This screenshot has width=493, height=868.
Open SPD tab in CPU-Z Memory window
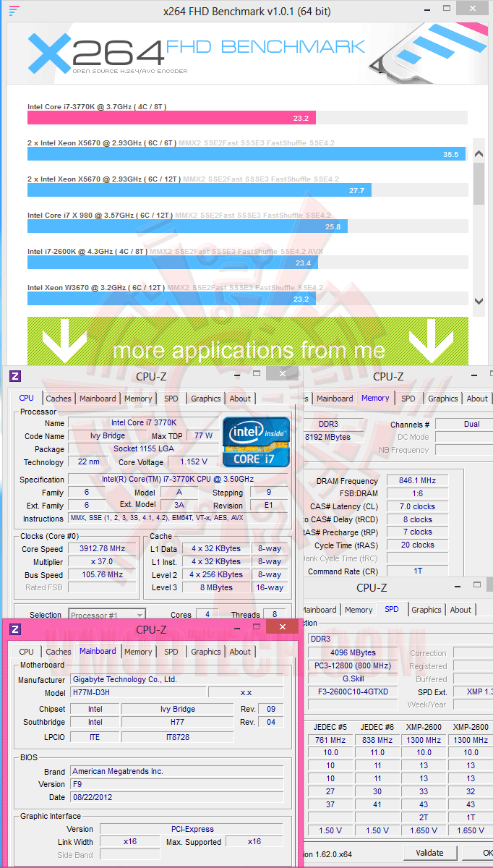408,399
